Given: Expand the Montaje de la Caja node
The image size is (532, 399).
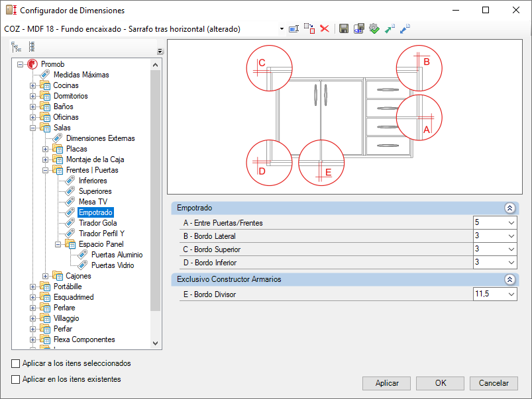Looking at the screenshot, I should pyautogui.click(x=45, y=159).
